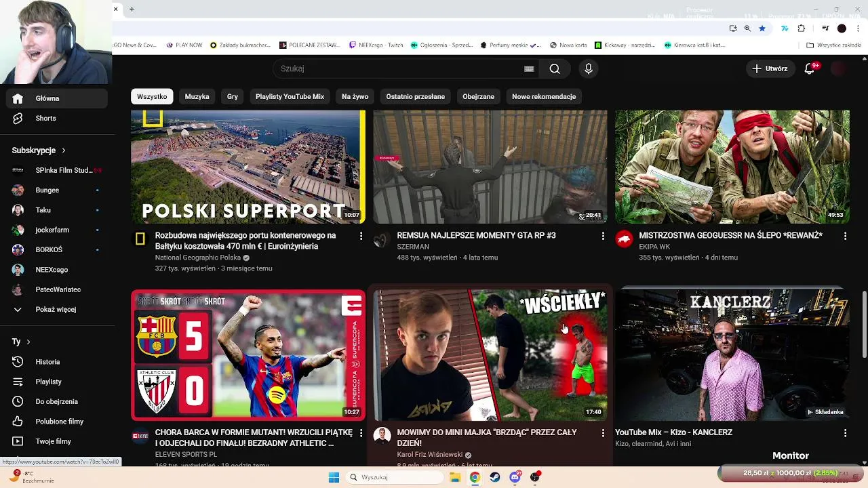Screen dimensions: 868x488
Task: Open the Utwórz create menu
Action: (770, 68)
